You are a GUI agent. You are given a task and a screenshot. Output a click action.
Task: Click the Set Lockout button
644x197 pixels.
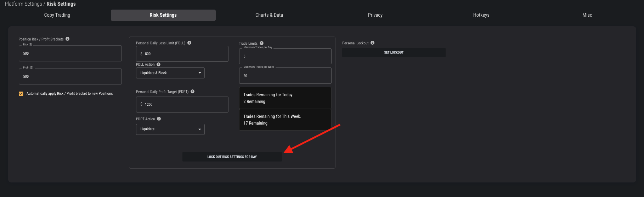[x=394, y=53]
